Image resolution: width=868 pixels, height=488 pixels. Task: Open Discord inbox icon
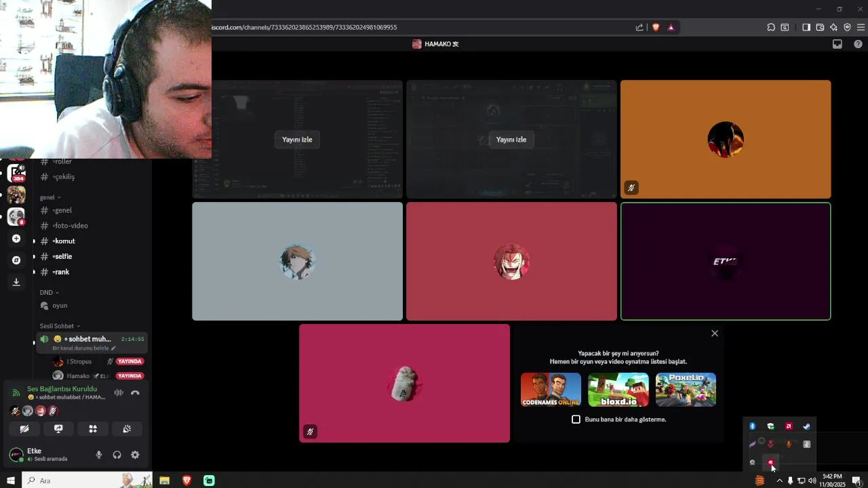(837, 44)
